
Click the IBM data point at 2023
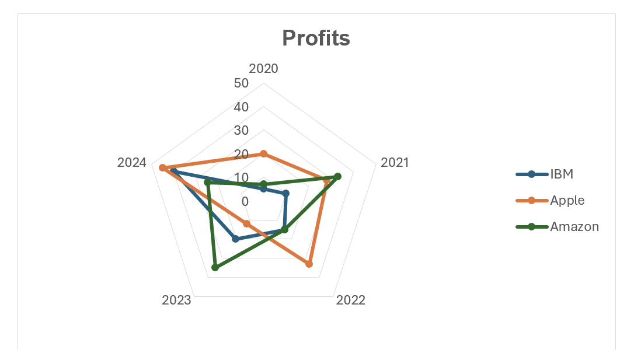tap(235, 239)
